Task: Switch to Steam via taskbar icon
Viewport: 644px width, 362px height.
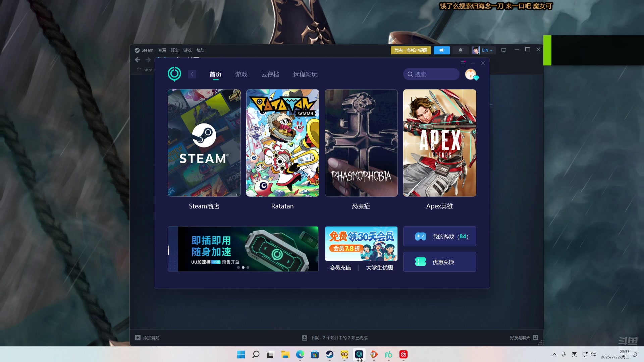Action: [x=330, y=354]
